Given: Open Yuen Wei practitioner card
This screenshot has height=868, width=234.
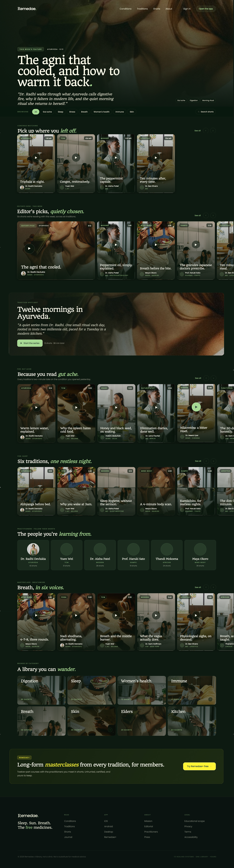Looking at the screenshot, I should (67, 555).
